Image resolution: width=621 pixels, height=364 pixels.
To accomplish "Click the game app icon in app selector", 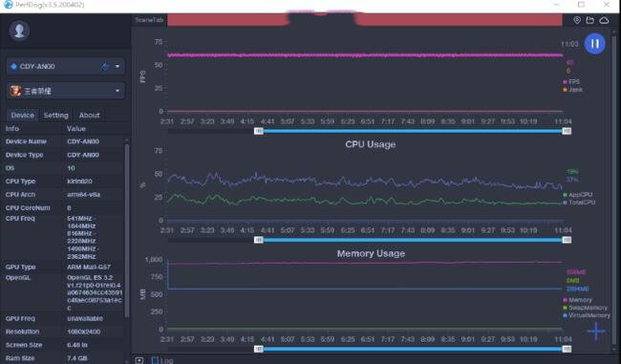I will click(x=15, y=91).
